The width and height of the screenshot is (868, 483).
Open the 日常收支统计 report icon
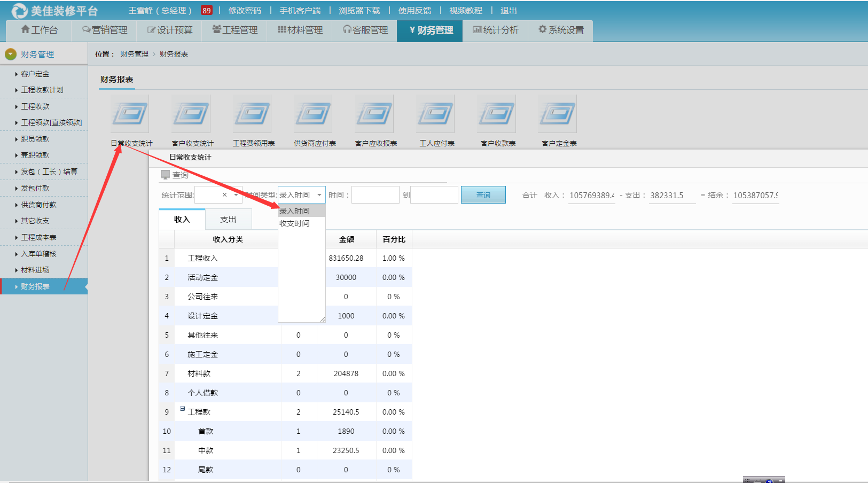tap(130, 114)
